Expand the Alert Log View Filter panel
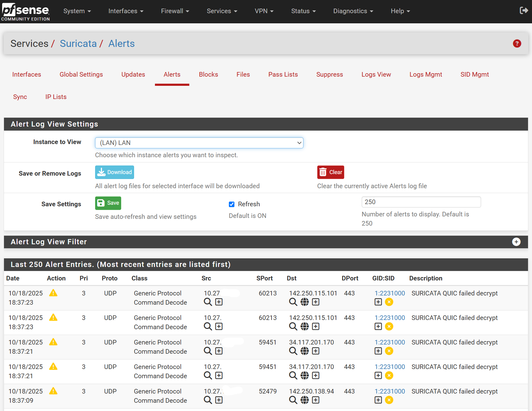Viewport: 532px width, 411px height. [x=516, y=242]
